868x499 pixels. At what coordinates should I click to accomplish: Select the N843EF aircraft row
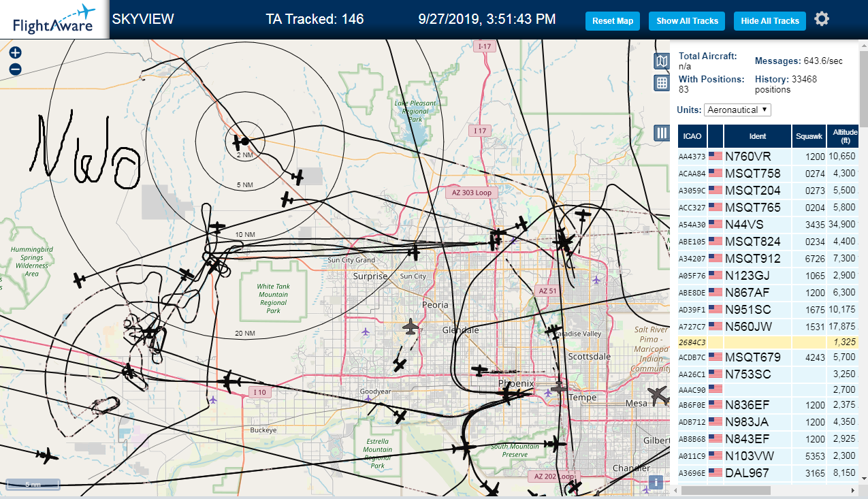(768, 438)
